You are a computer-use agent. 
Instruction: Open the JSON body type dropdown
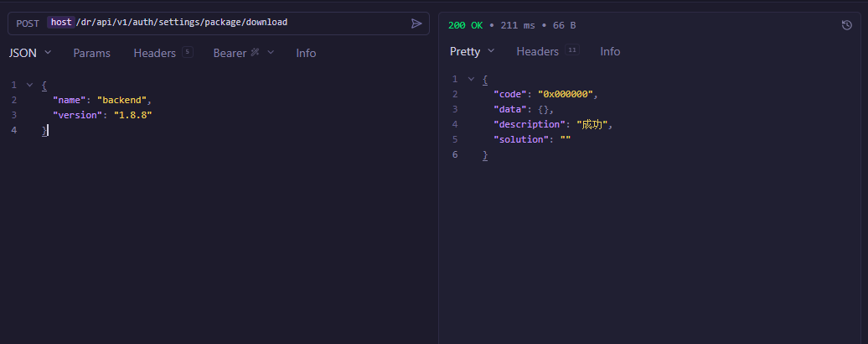30,53
